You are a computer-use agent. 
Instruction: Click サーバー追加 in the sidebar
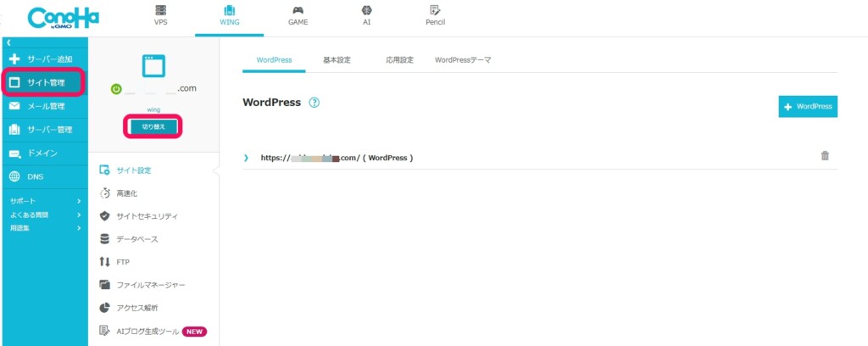pos(45,59)
